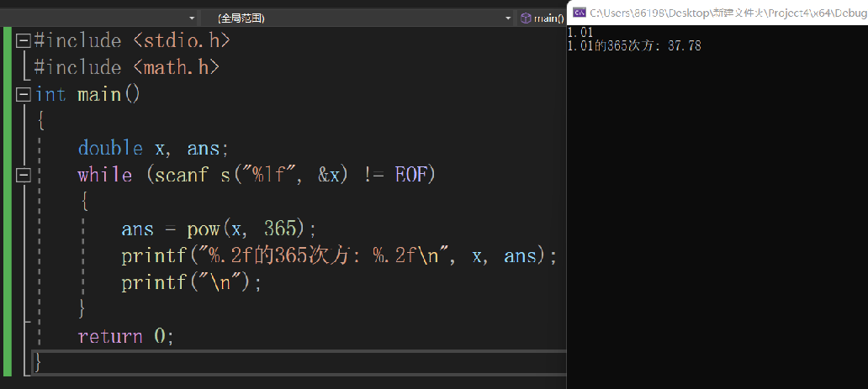
Task: Click the 'int main()' declaration
Action: click(88, 95)
